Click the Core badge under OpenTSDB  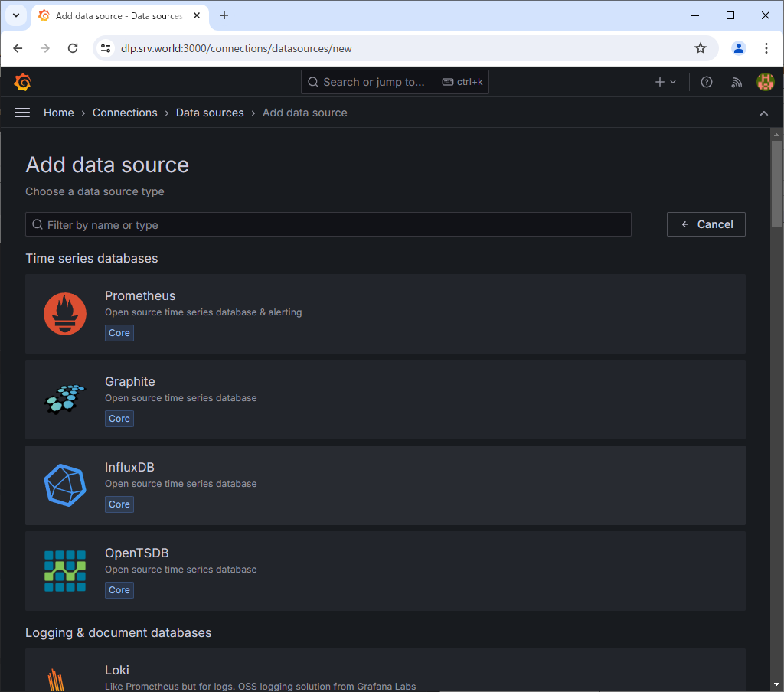pos(119,590)
